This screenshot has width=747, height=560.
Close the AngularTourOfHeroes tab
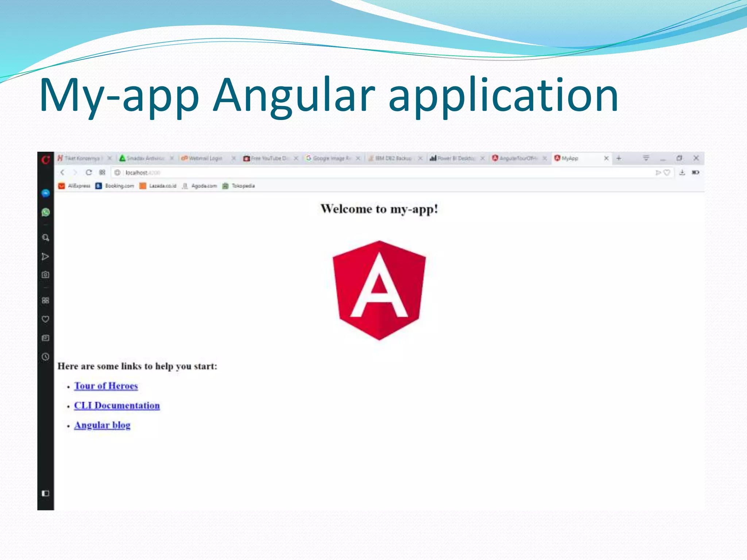(545, 158)
